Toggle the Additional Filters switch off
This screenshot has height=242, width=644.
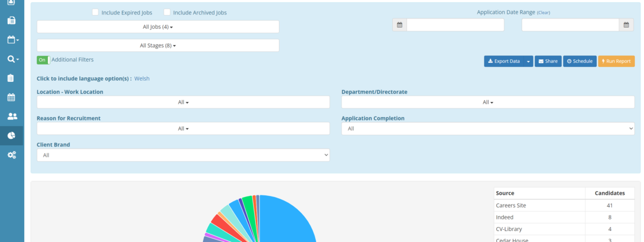pyautogui.click(x=43, y=60)
